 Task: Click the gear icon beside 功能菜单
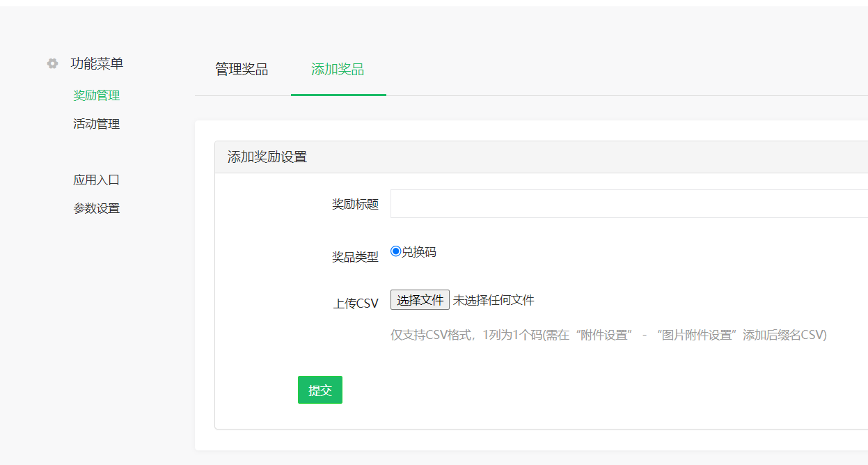53,63
